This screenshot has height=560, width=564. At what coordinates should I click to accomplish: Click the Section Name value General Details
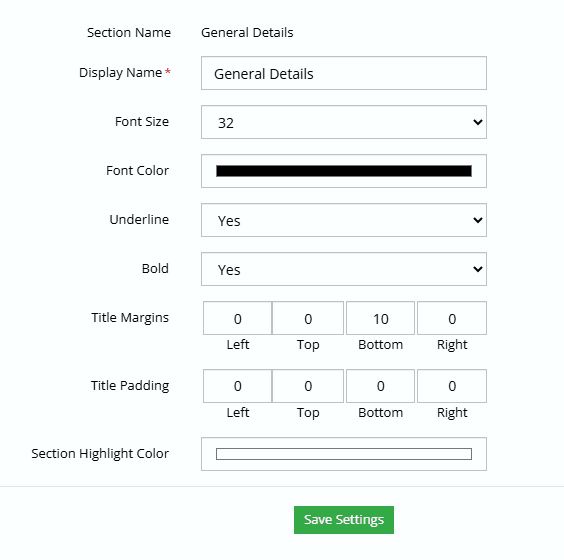247,32
